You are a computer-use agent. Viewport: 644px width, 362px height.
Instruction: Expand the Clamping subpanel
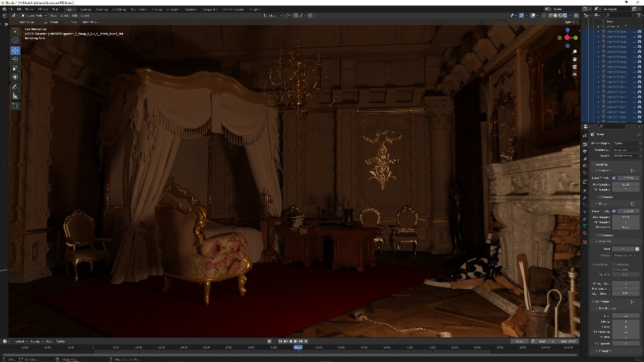click(604, 351)
